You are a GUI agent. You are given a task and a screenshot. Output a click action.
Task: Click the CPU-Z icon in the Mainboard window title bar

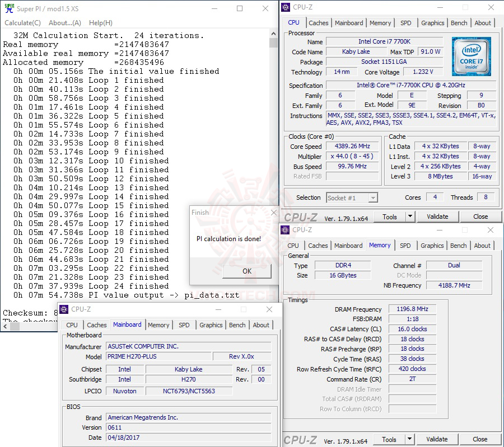(x=64, y=309)
